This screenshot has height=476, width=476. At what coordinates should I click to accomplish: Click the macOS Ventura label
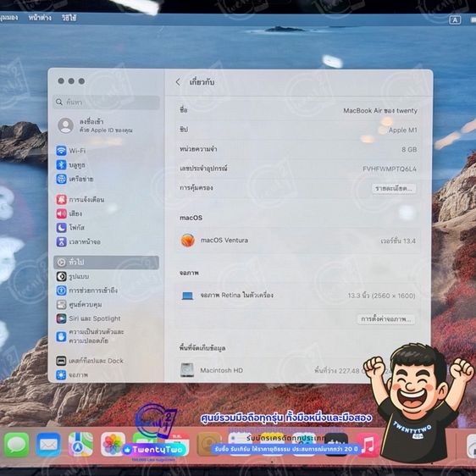click(x=224, y=241)
